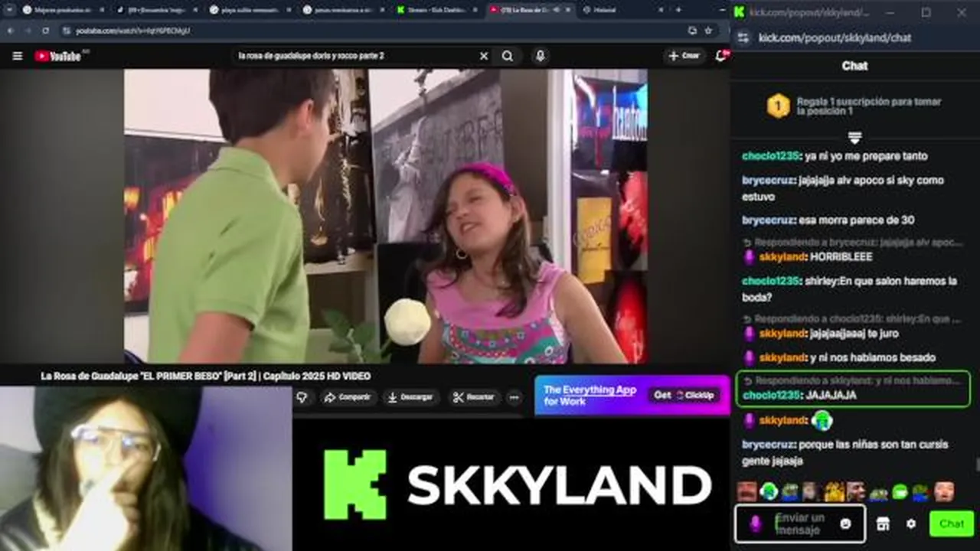Open YouTube notifications bell
The width and height of the screenshot is (980, 551).
721,56
